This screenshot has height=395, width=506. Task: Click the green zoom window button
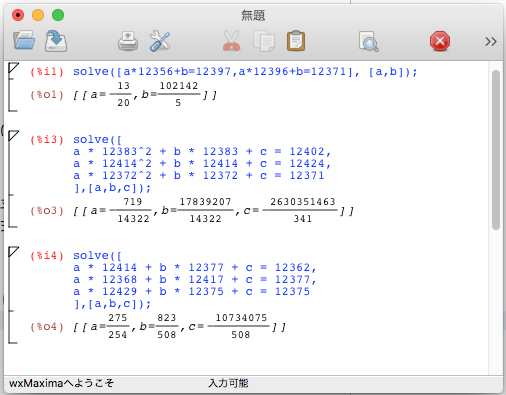pos(58,15)
